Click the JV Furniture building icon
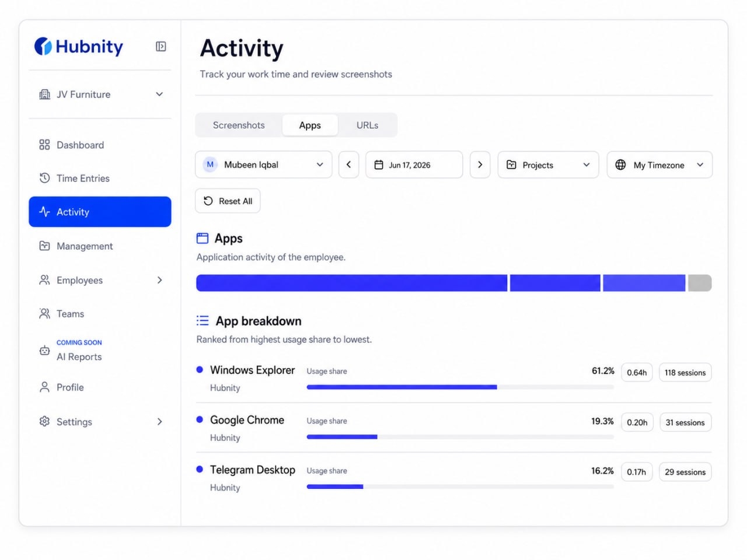The width and height of the screenshot is (747, 560). (44, 94)
